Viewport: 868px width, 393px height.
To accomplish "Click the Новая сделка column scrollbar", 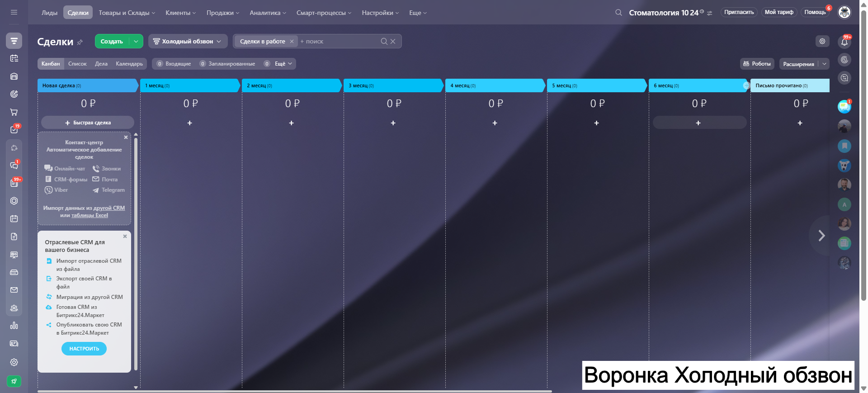I will click(x=136, y=253).
